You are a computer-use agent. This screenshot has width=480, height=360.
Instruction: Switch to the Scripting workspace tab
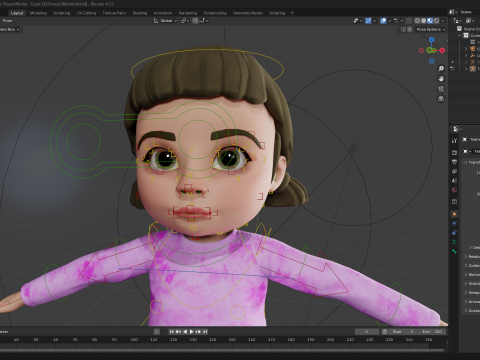[277, 13]
